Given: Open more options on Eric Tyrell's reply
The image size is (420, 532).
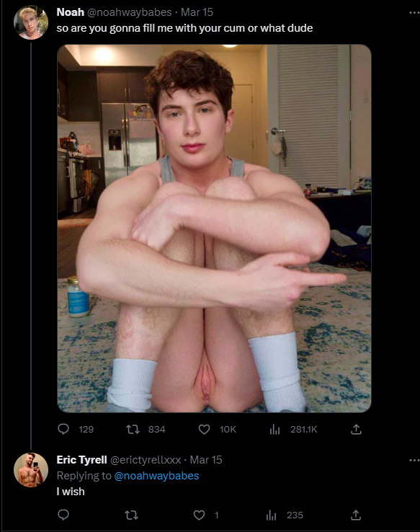Looking at the screenshot, I should point(414,461).
